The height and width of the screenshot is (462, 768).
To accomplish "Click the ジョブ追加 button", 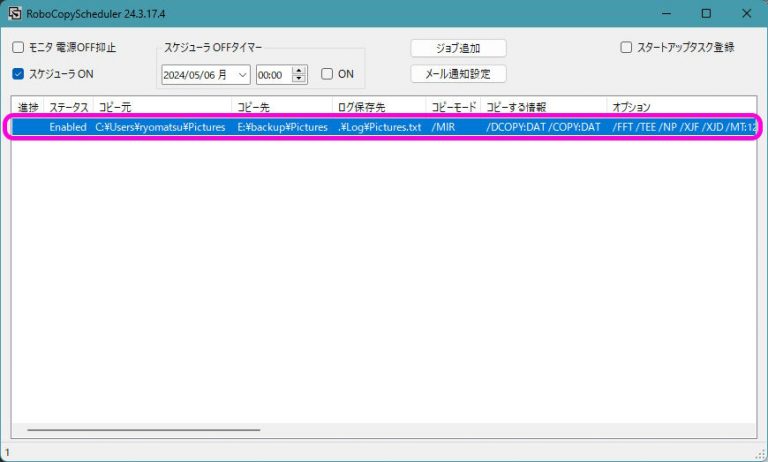I will 458,48.
